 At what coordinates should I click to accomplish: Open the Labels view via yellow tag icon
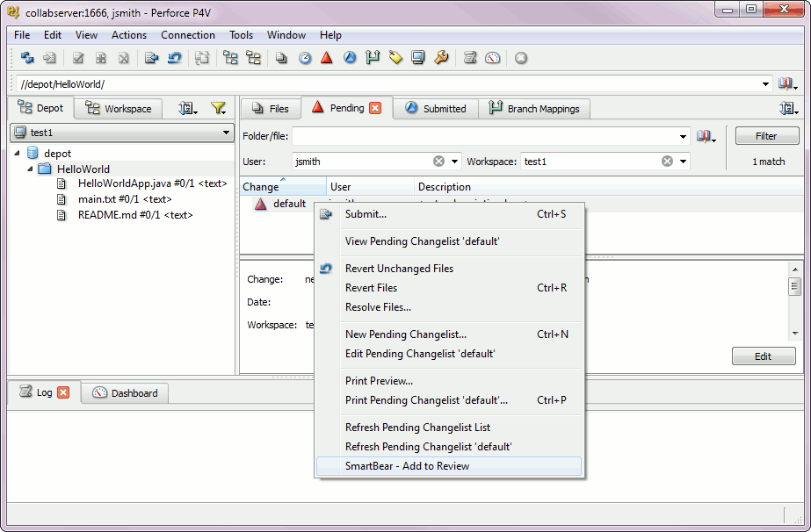tap(395, 57)
